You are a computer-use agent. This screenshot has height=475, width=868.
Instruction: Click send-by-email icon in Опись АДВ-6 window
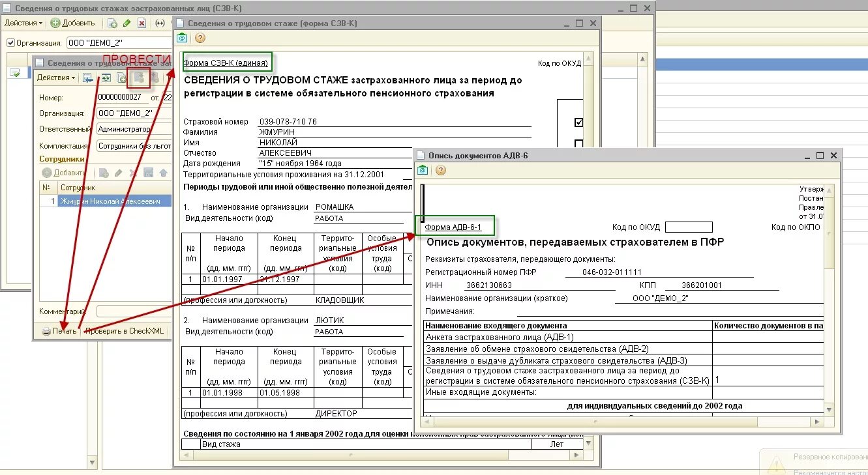coord(423,171)
